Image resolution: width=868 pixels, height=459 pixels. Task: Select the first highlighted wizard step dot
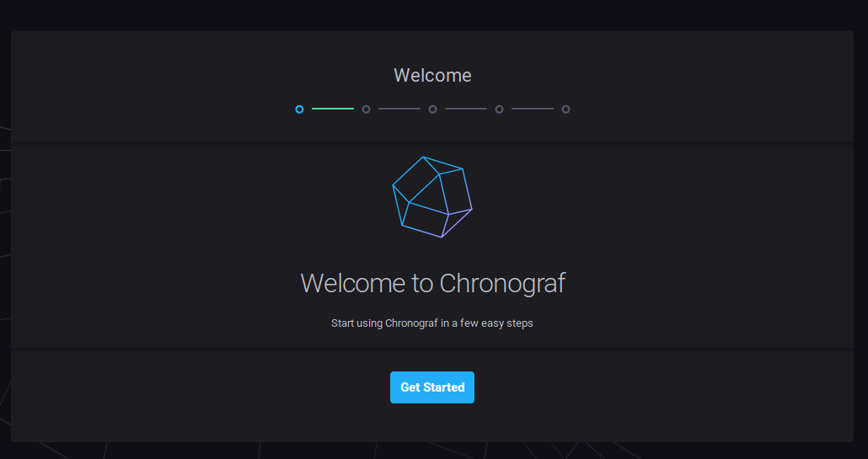click(299, 109)
